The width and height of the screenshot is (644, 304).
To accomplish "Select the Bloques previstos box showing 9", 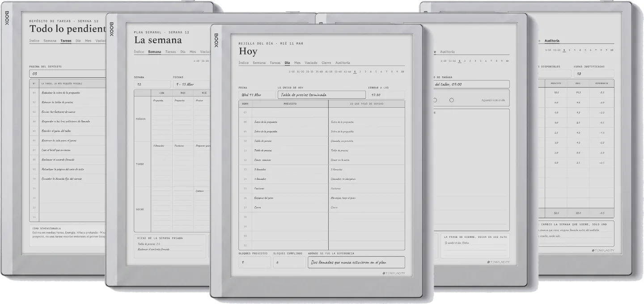I will pyautogui.click(x=254, y=262).
